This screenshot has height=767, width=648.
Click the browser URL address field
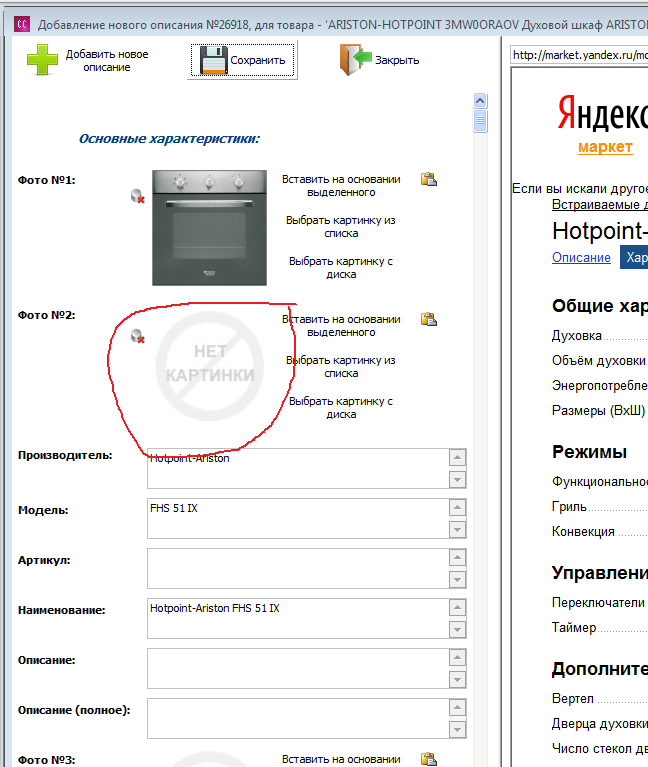click(579, 55)
